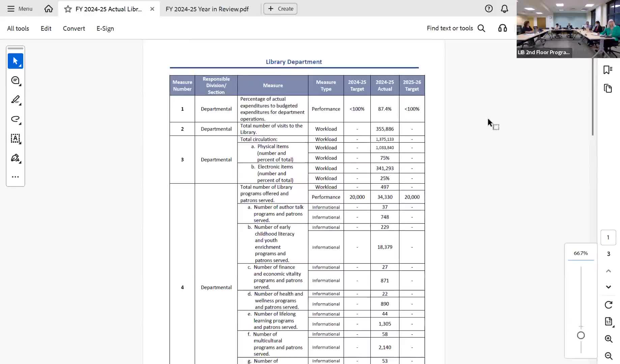Go to previous page with up chevron
620x364 pixels.
click(x=609, y=271)
